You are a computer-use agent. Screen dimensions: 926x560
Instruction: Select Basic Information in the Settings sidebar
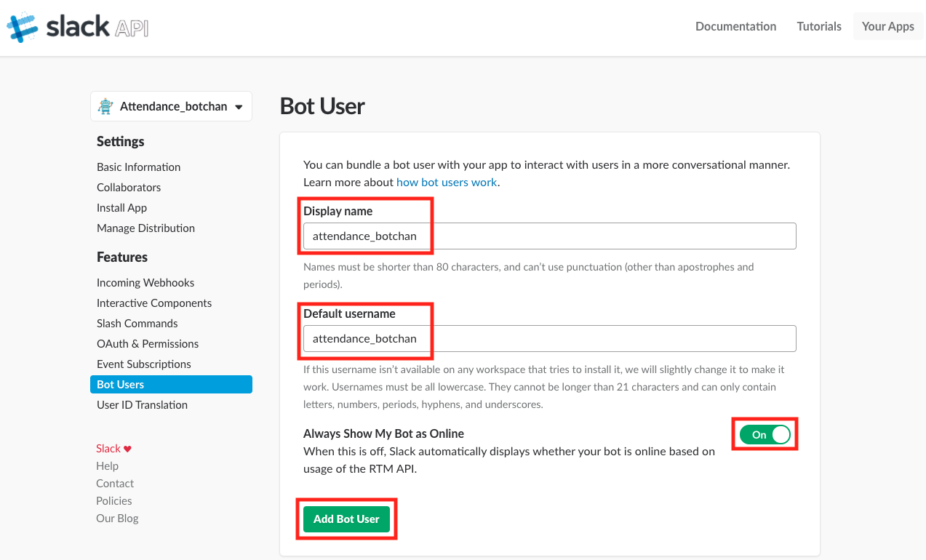138,167
